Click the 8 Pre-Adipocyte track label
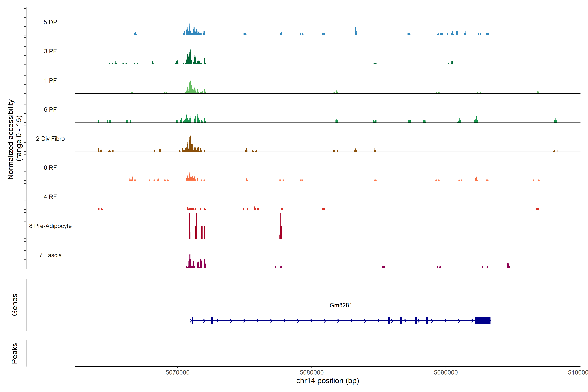588x392 pixels. 50,226
